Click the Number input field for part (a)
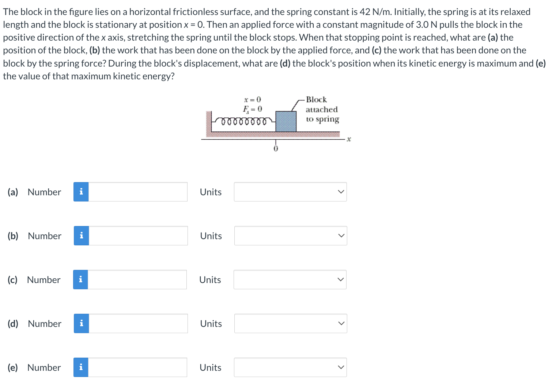This screenshot has width=552, height=392. coord(138,192)
